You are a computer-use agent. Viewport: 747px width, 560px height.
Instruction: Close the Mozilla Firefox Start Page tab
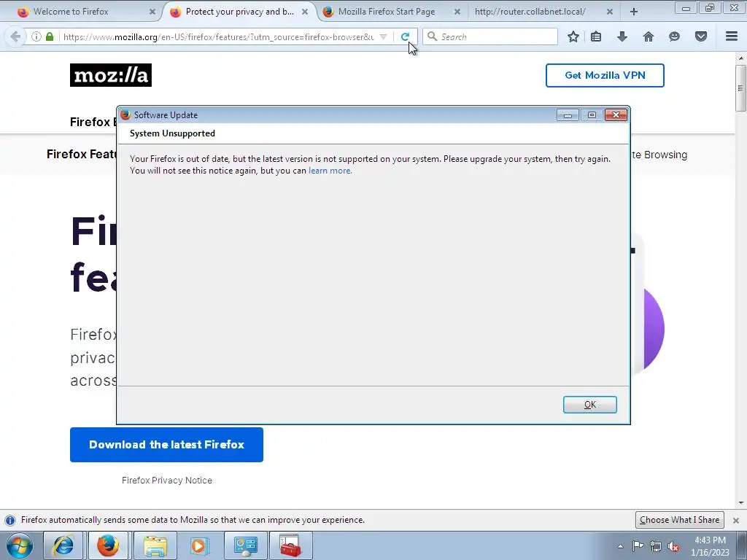click(457, 12)
